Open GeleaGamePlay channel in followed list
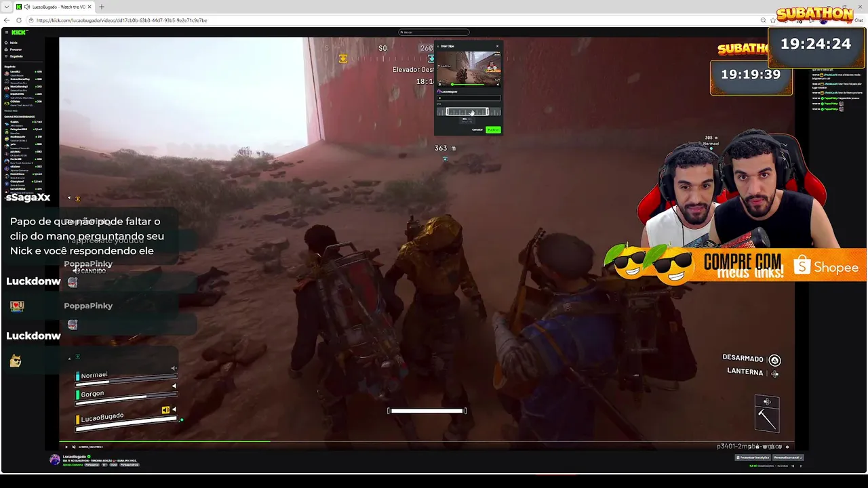 [x=24, y=80]
